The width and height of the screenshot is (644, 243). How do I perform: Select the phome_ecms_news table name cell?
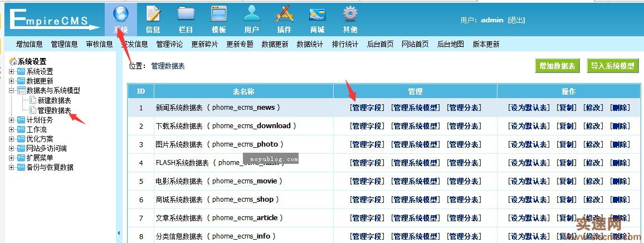click(243, 108)
